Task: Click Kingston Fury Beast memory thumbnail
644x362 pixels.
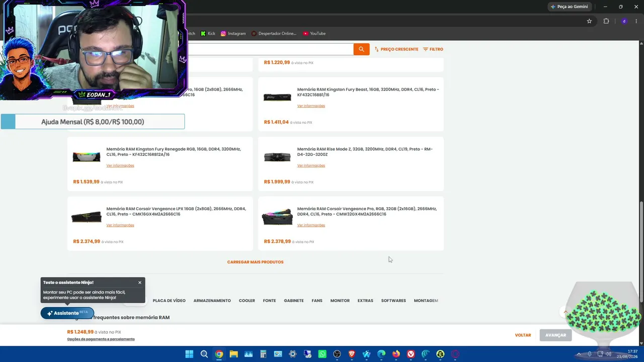Action: (277, 97)
